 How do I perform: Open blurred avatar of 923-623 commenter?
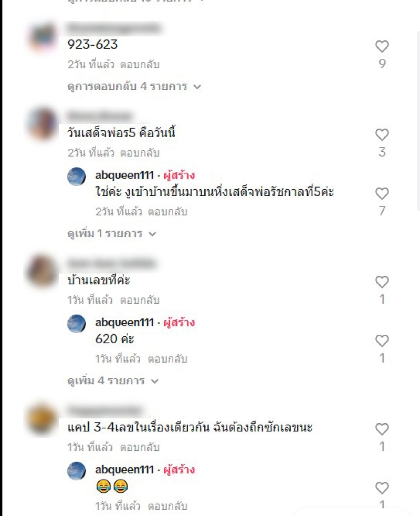[x=43, y=37]
